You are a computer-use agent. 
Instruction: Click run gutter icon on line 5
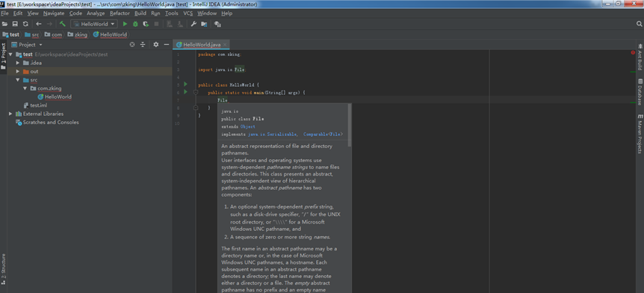(185, 84)
